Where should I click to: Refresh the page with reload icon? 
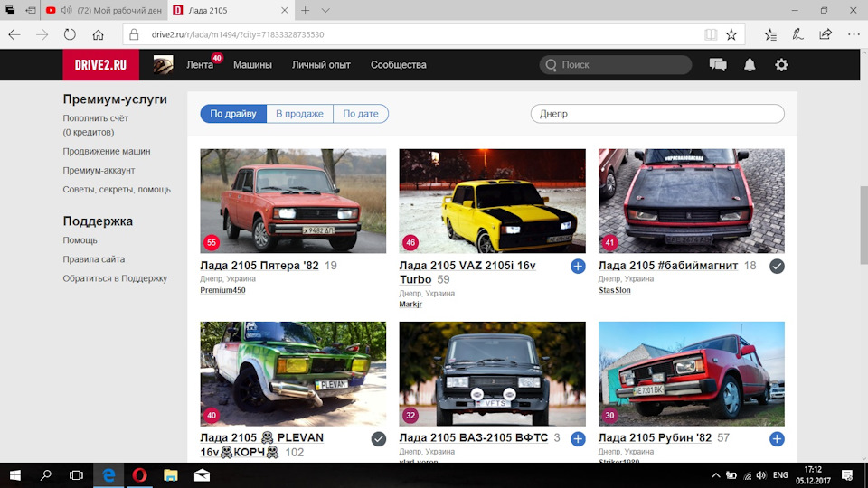coord(70,34)
